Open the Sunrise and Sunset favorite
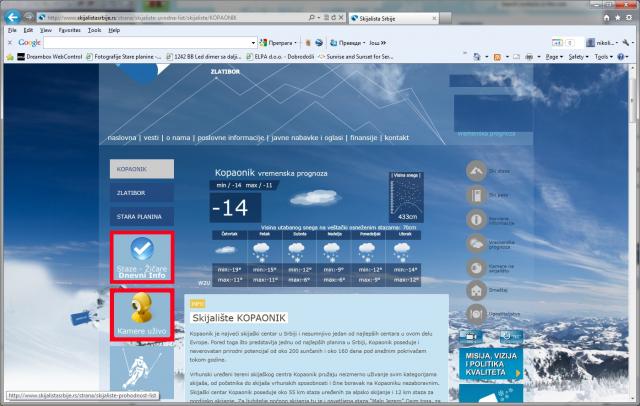 pyautogui.click(x=356, y=57)
